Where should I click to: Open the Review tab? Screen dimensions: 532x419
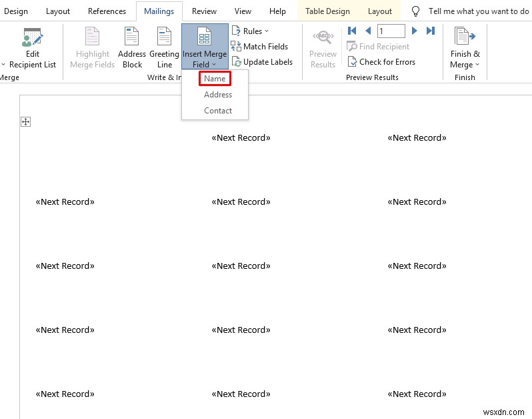(x=204, y=11)
